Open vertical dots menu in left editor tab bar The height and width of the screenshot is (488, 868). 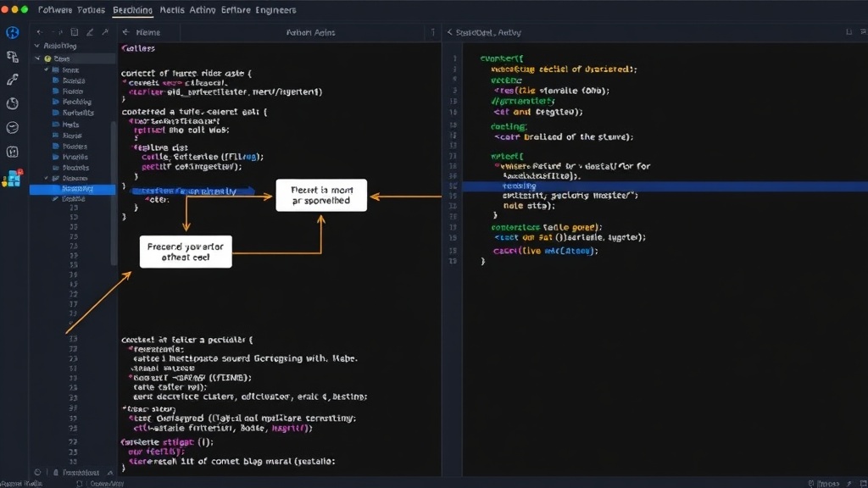pos(433,32)
